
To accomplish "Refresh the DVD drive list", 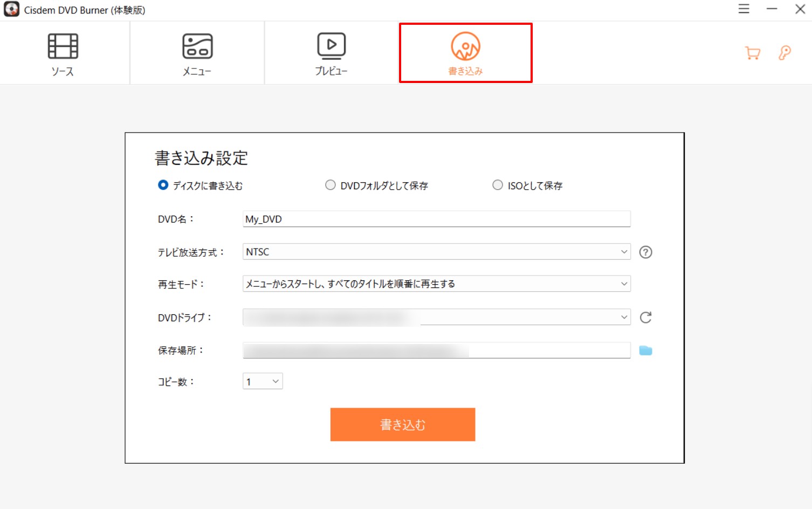I will pos(645,317).
